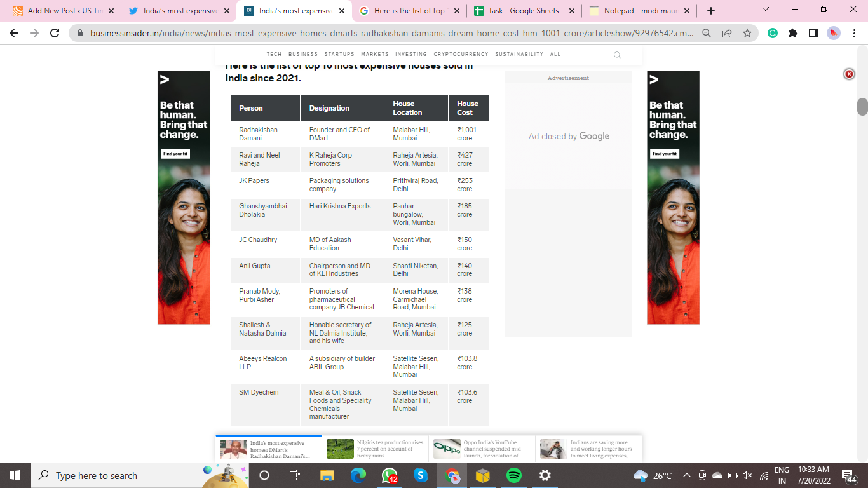Click the page vertical scrollbar thumb
This screenshot has width=868, height=488.
click(862, 106)
